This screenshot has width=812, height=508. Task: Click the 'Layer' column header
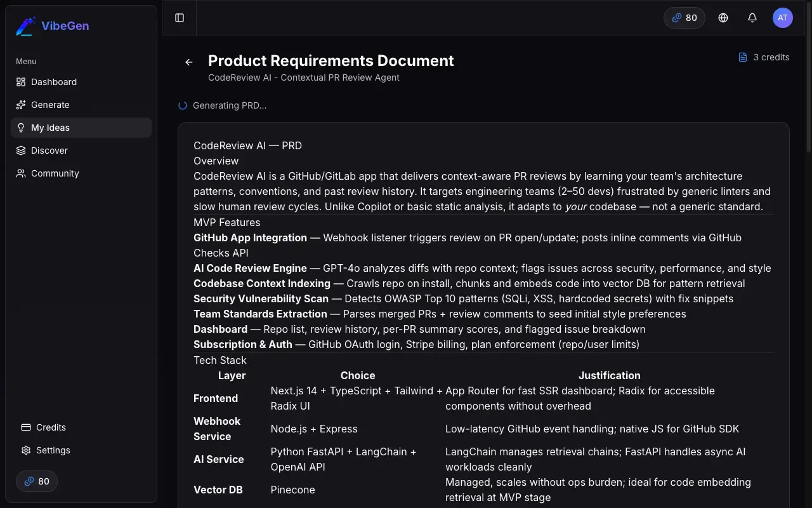[232, 375]
